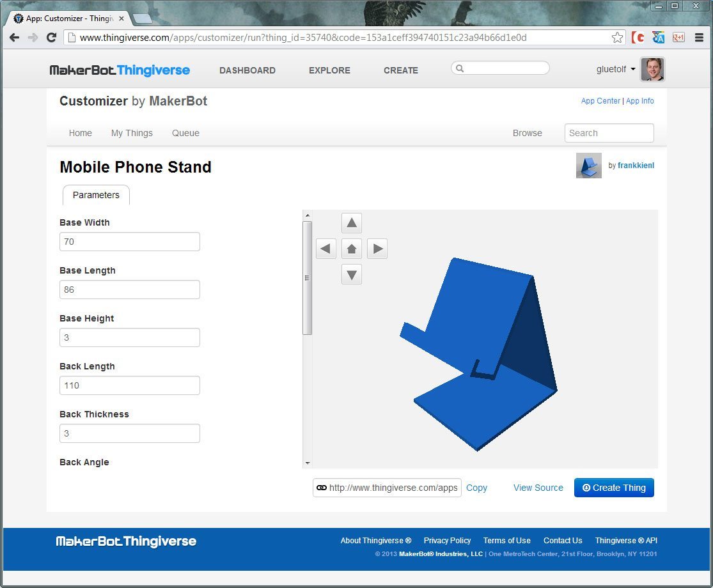Viewport: 713px width, 588px height.
Task: Open frankkienl author profile link
Action: [636, 166]
